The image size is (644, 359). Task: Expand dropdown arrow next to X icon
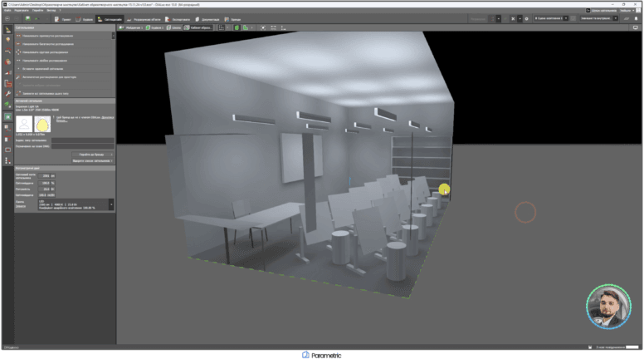point(520,18)
